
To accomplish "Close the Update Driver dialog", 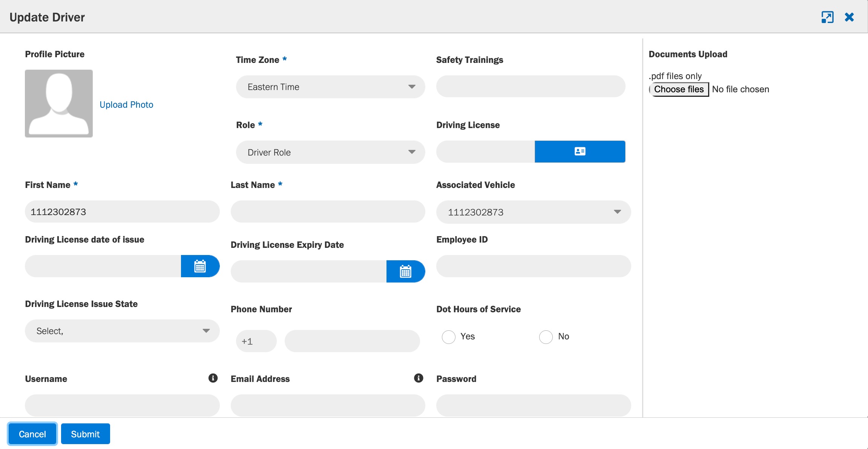I will (x=849, y=17).
